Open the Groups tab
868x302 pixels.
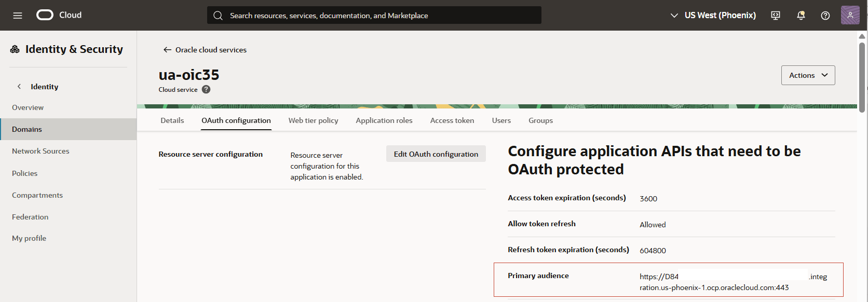click(541, 120)
